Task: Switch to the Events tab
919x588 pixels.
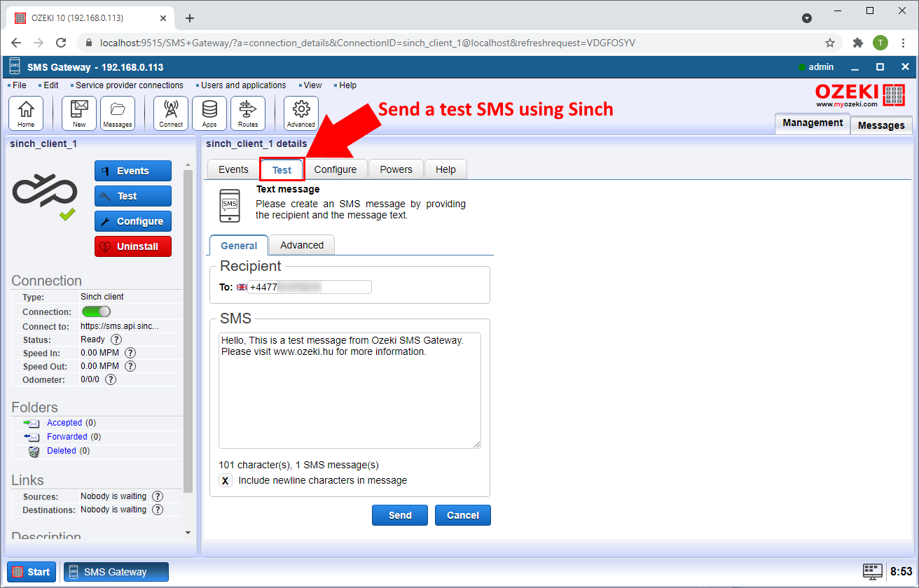Action: [233, 169]
